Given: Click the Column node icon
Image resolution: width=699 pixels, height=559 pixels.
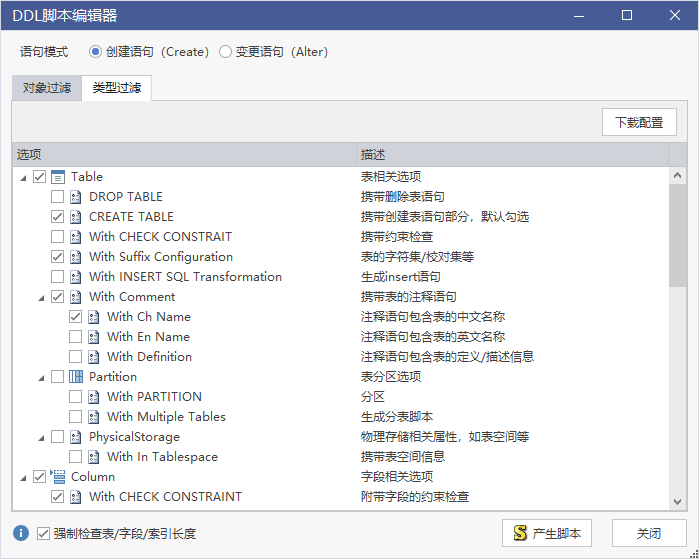Looking at the screenshot, I should (x=58, y=477).
